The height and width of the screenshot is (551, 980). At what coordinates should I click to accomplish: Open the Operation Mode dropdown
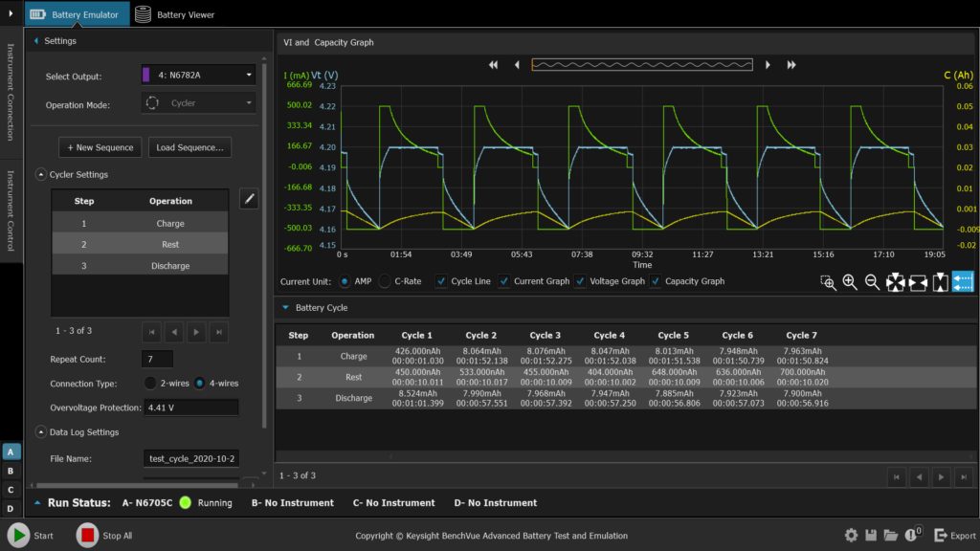tap(198, 103)
